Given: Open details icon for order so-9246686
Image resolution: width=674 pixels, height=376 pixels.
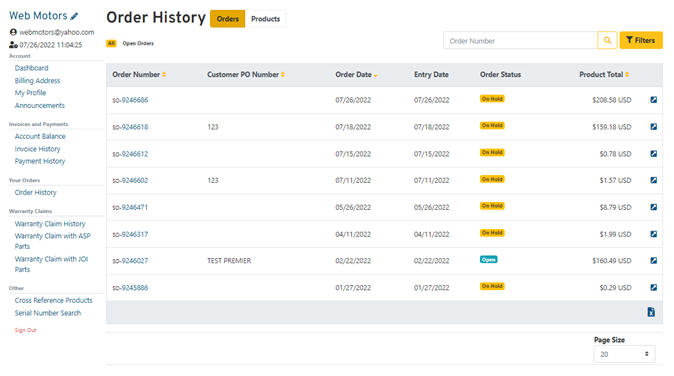Looking at the screenshot, I should (653, 100).
